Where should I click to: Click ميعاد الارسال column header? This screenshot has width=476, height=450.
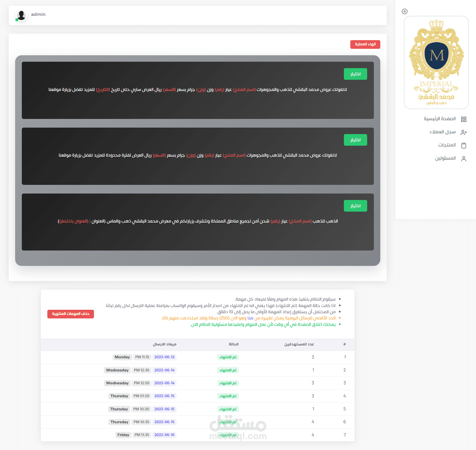pyautogui.click(x=165, y=344)
